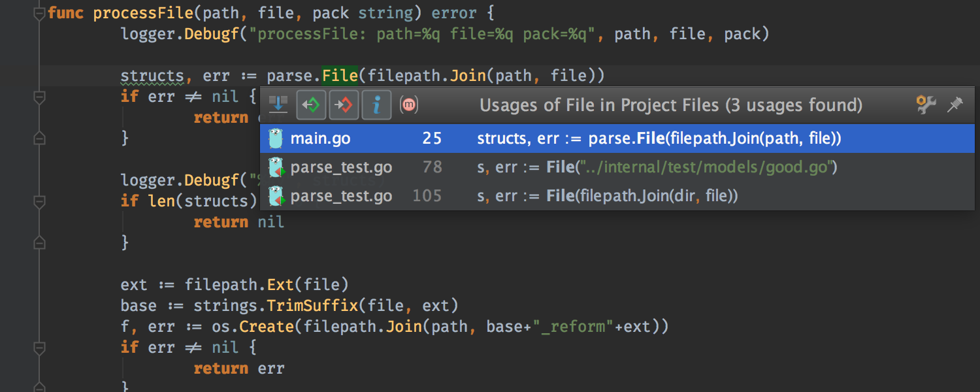Click 'f' variable in 'f, err := os.Create' line
The image size is (980, 392).
125,327
